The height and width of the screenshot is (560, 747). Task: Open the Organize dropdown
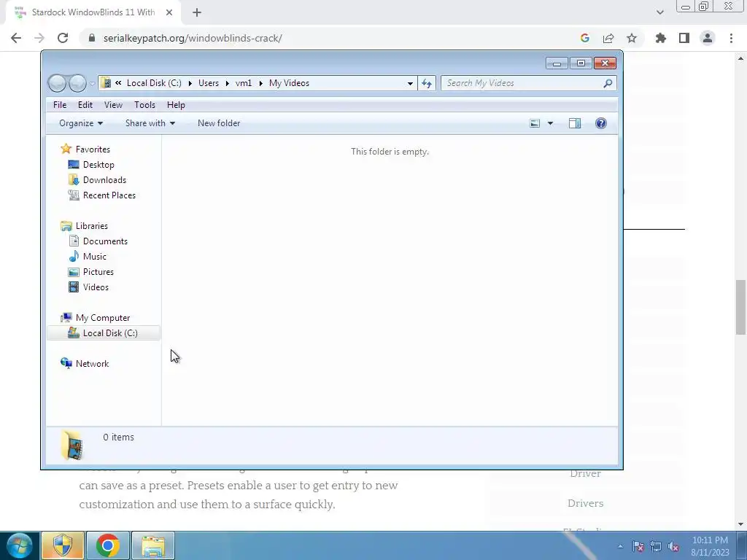click(81, 123)
